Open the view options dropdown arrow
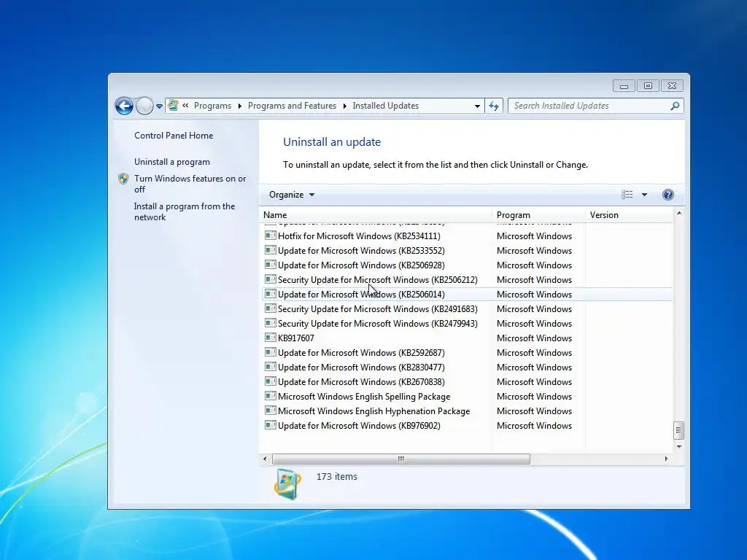 (x=644, y=195)
